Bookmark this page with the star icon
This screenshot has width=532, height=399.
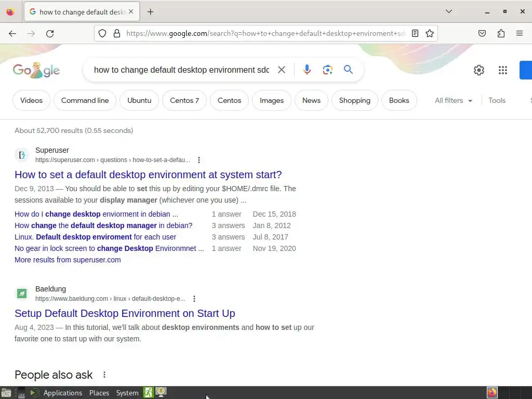(x=430, y=33)
